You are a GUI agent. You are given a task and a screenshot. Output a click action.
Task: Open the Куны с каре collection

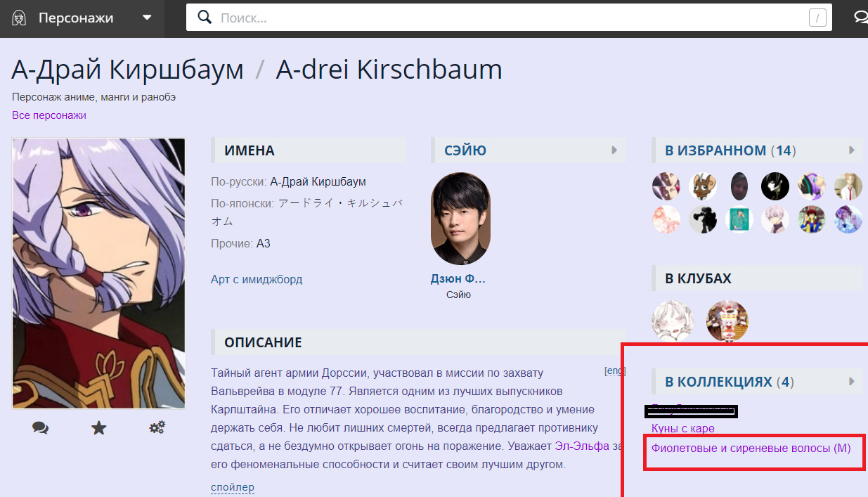tap(682, 428)
